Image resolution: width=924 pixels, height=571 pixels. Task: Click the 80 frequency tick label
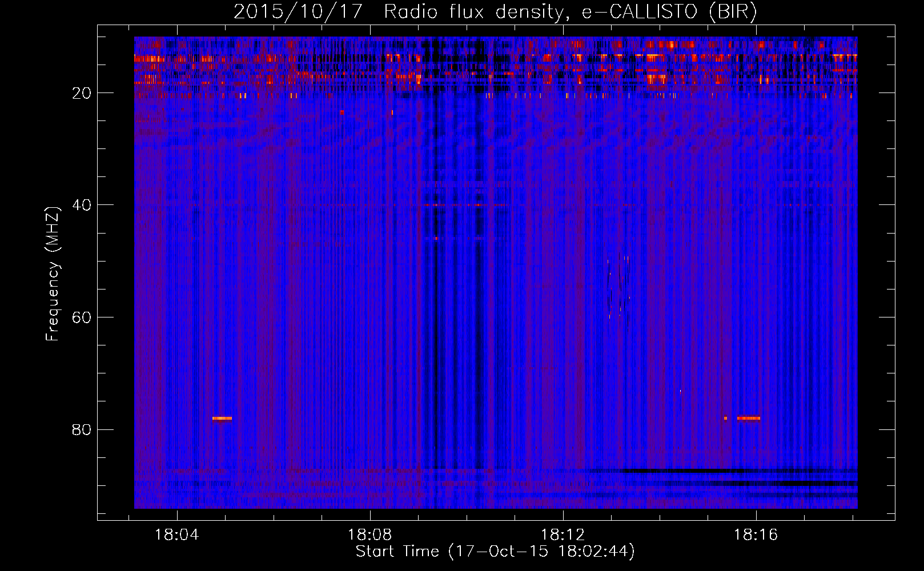(82, 429)
